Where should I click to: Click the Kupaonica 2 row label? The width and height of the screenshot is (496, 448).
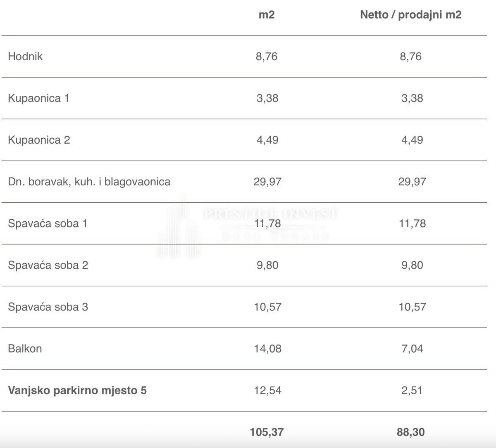(39, 140)
